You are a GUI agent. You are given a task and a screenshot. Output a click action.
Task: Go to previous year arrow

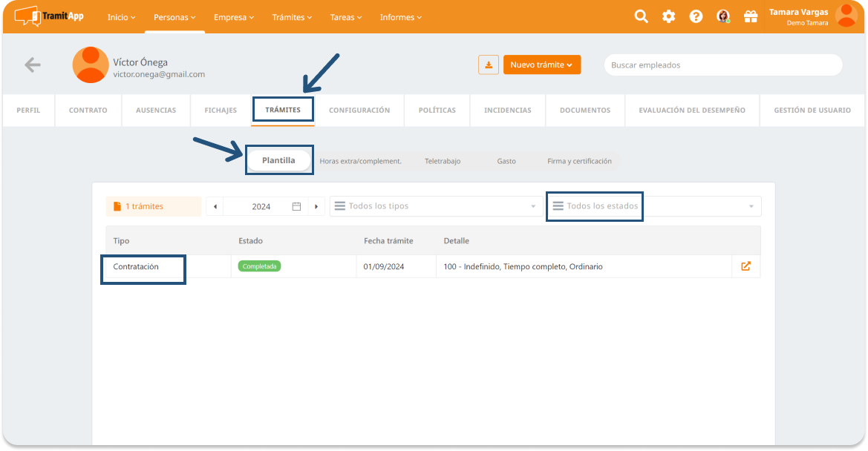pos(215,206)
